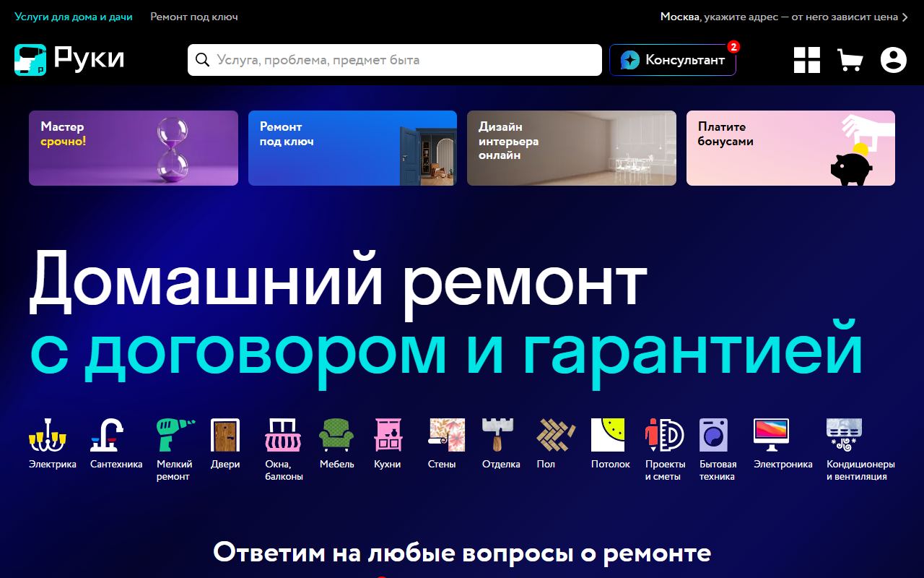
Task: Open the shopping cart
Action: (x=850, y=60)
